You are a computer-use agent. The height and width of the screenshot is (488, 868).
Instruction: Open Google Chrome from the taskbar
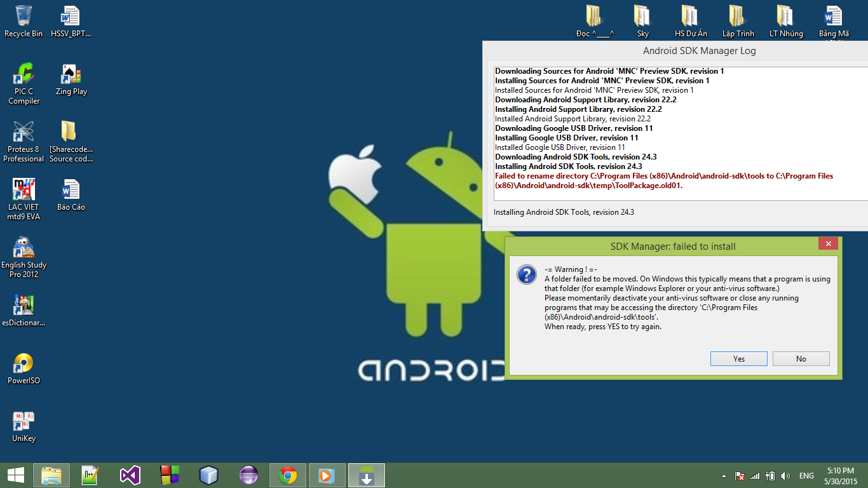pos(288,475)
